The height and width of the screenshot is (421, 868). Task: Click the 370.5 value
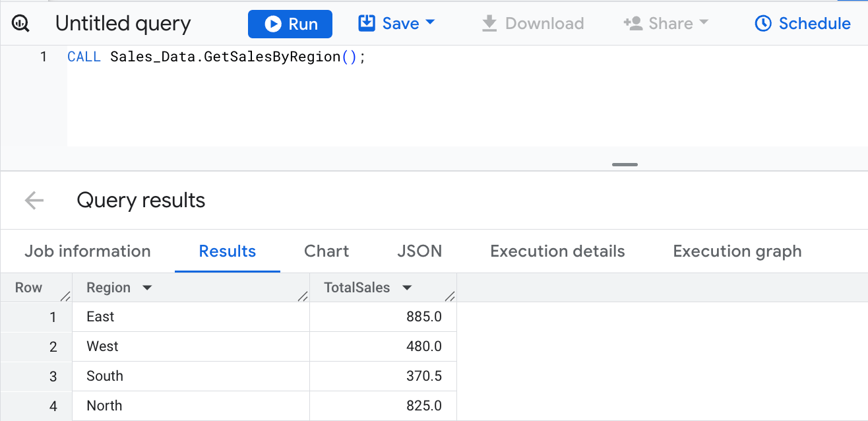point(424,376)
